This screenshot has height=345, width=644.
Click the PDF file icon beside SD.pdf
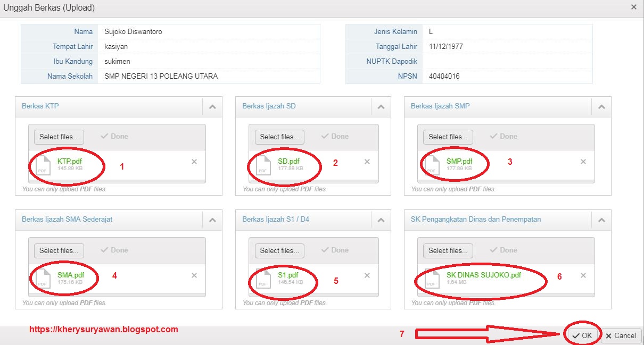(263, 165)
